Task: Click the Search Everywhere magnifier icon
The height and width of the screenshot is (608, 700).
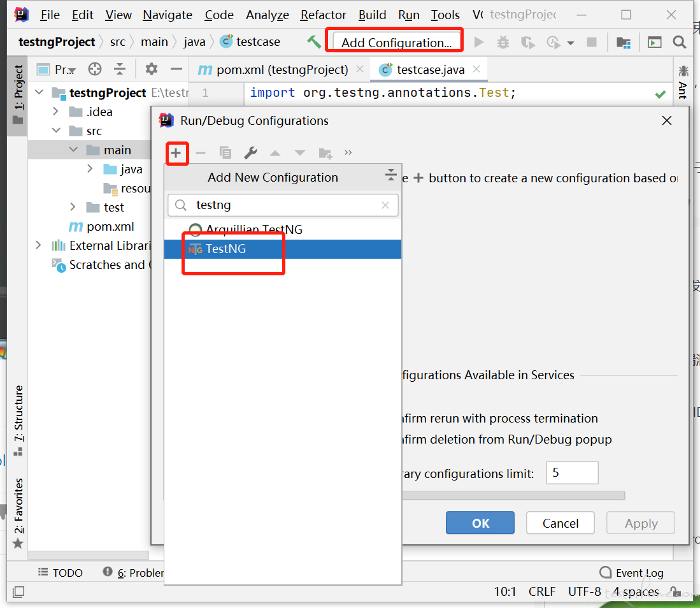Action: coord(680,43)
